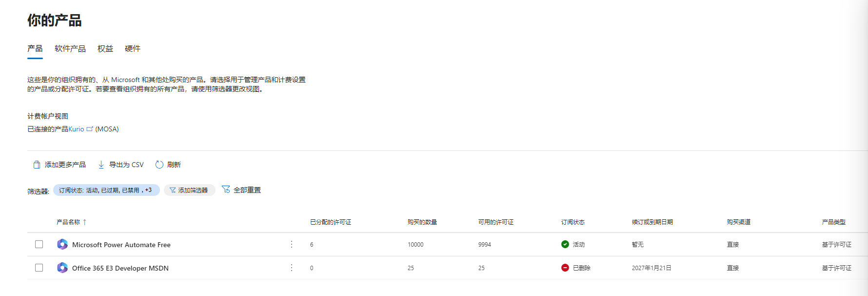Open the Office 365 E3 Developer MSDN product name

120,268
